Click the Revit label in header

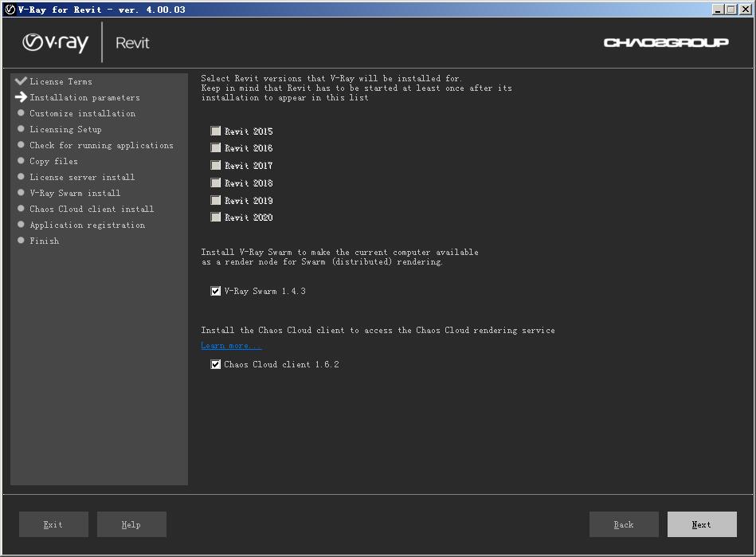point(132,43)
